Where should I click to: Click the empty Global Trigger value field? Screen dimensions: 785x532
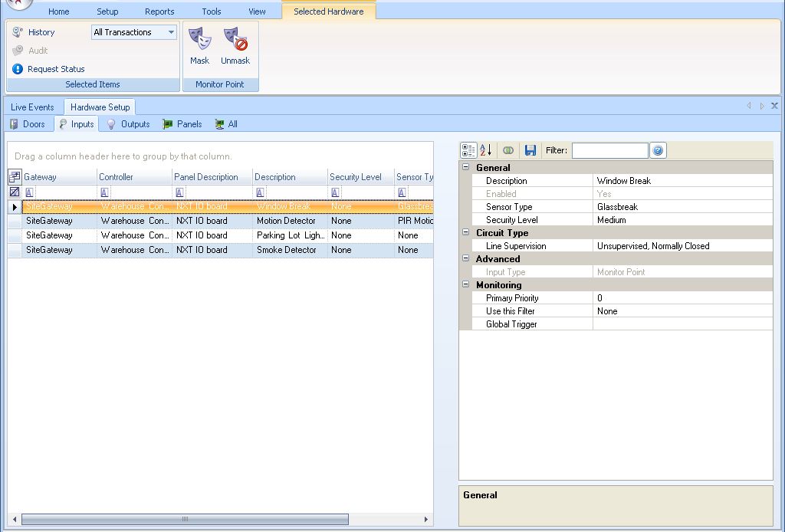pyautogui.click(x=683, y=323)
